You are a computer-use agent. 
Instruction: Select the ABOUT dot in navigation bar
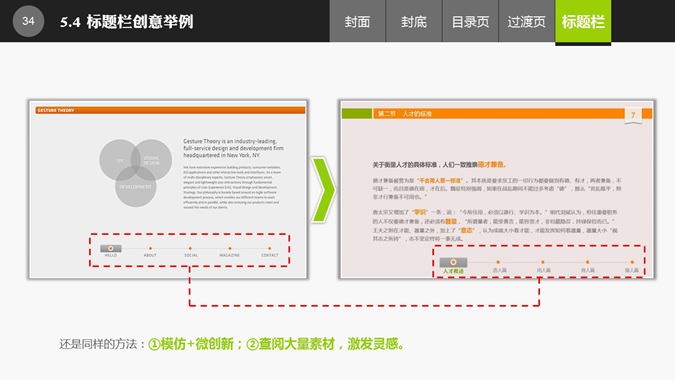(150, 248)
